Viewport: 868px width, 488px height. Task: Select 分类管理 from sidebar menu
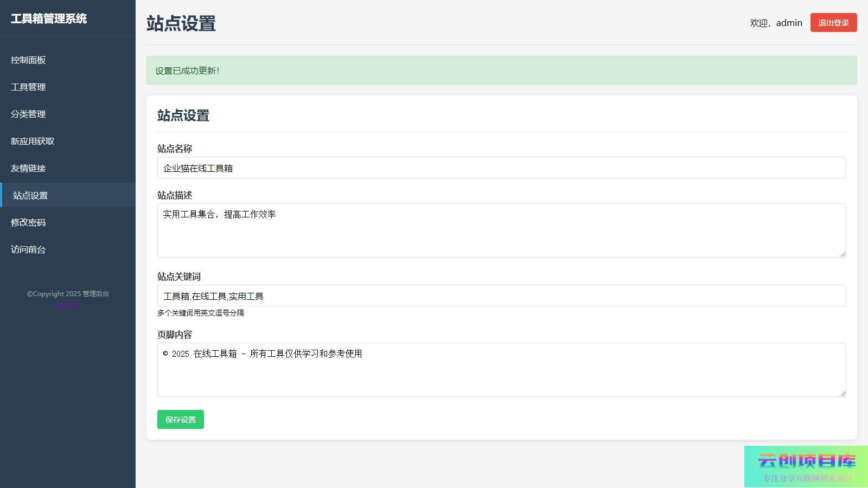[x=28, y=114]
